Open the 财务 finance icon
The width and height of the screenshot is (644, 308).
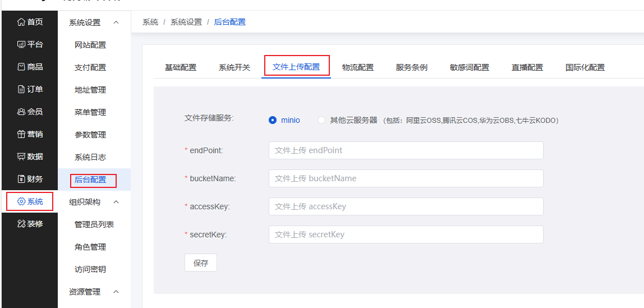(21, 179)
